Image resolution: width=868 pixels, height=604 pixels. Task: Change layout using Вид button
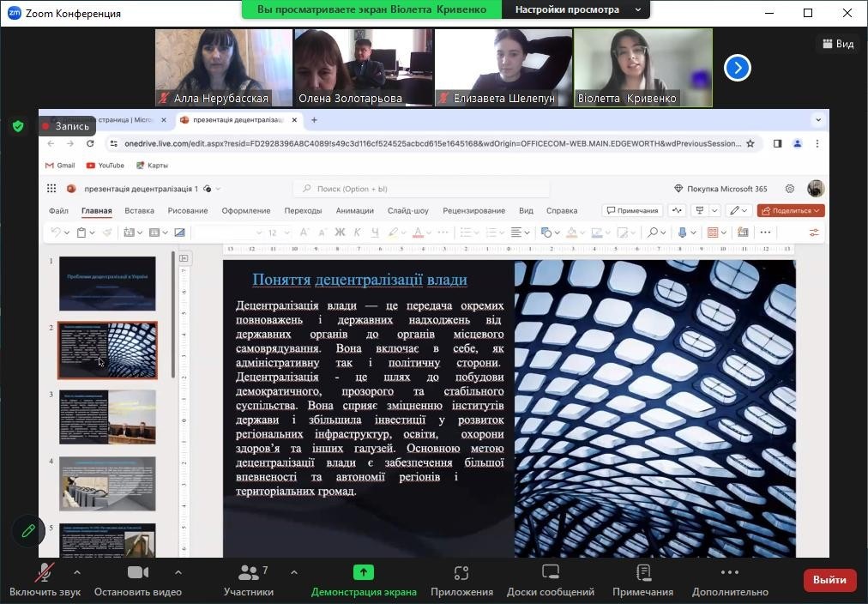(x=838, y=44)
